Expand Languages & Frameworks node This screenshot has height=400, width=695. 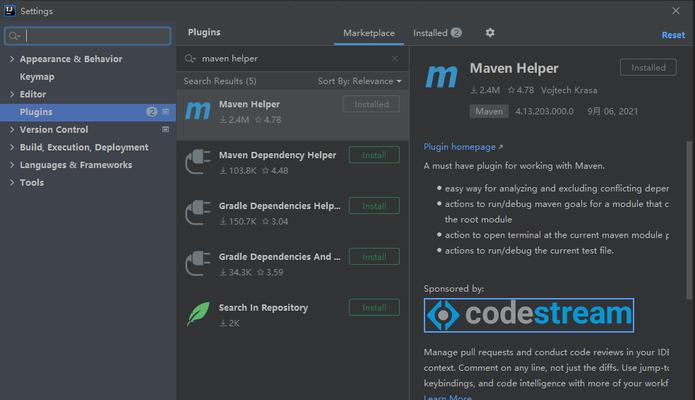coord(12,165)
